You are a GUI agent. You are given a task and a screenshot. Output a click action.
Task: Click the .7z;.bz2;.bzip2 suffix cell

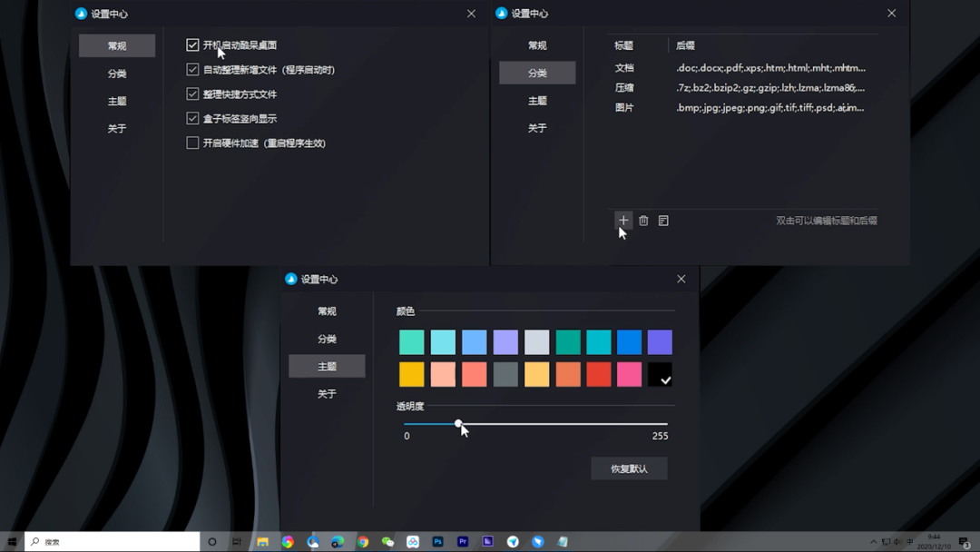(770, 87)
